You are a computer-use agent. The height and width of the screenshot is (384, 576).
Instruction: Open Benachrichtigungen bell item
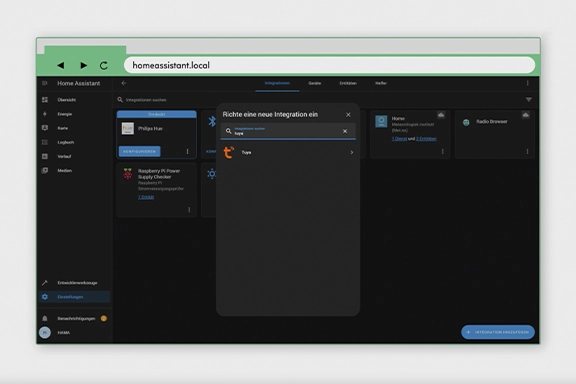click(75, 319)
